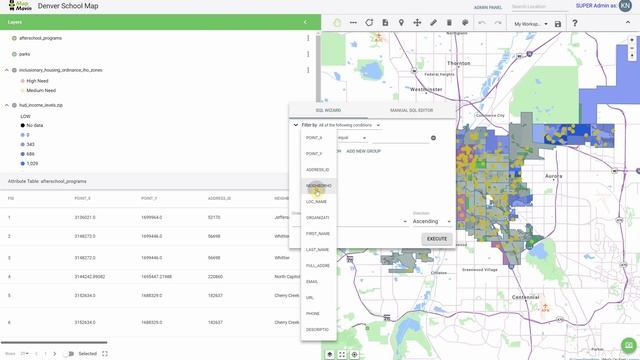Open the Ascending direction dropdown
Image resolution: width=640 pixels, height=360 pixels.
[431, 221]
